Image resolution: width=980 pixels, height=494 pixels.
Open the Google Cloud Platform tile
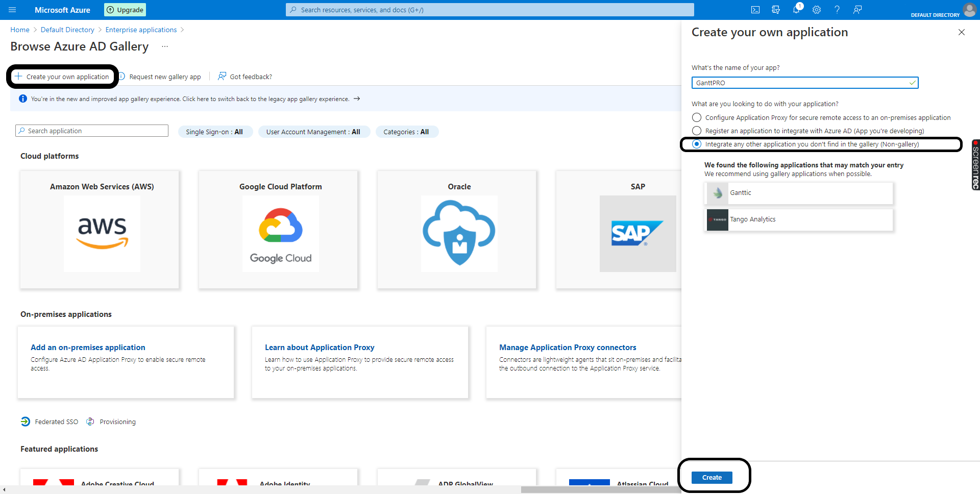(278, 230)
